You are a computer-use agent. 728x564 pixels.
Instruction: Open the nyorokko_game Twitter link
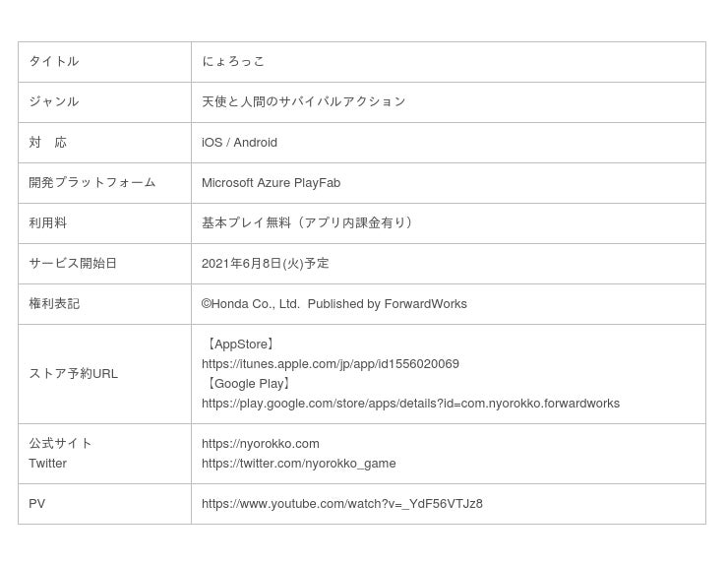[x=298, y=464]
